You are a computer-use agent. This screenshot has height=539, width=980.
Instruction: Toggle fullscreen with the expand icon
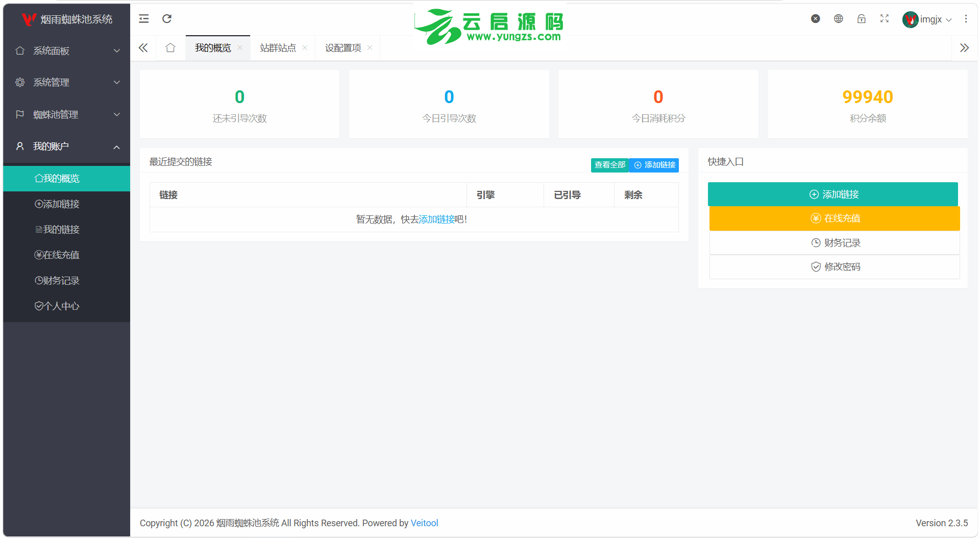coord(885,19)
